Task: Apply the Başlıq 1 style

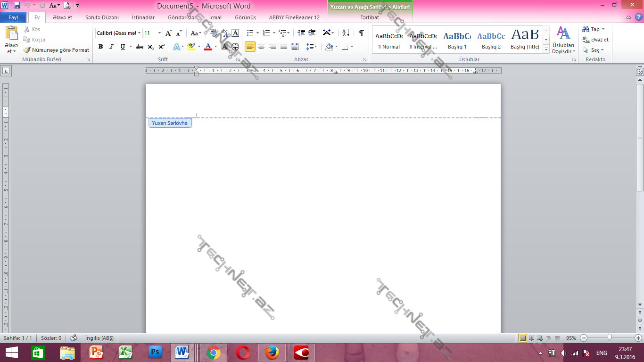Action: [x=457, y=40]
